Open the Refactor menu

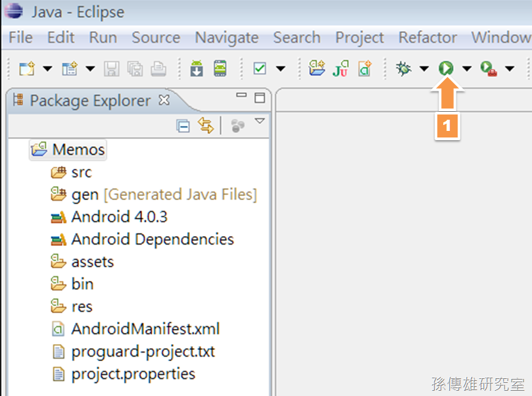[428, 37]
